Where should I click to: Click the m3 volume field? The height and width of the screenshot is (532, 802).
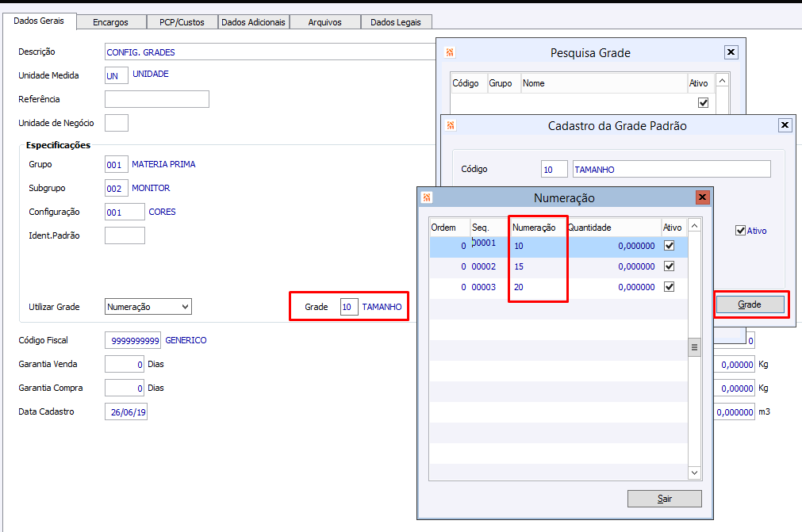[735, 412]
